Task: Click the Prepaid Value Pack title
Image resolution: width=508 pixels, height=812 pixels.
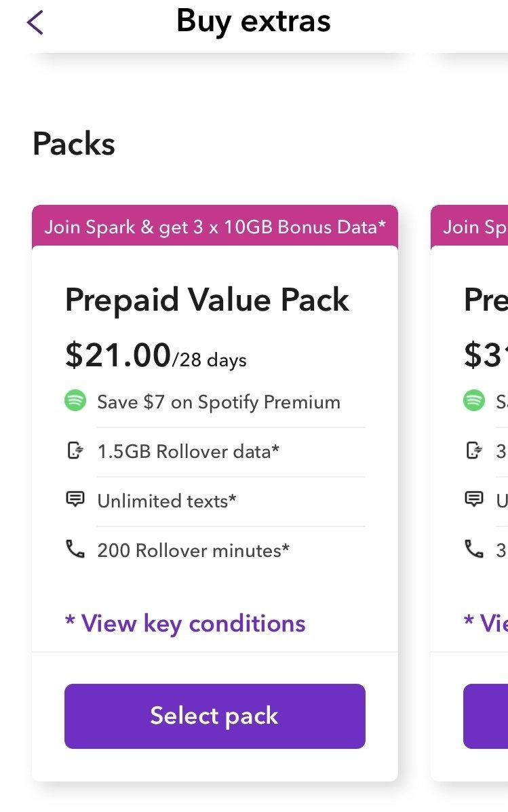Action: click(207, 300)
